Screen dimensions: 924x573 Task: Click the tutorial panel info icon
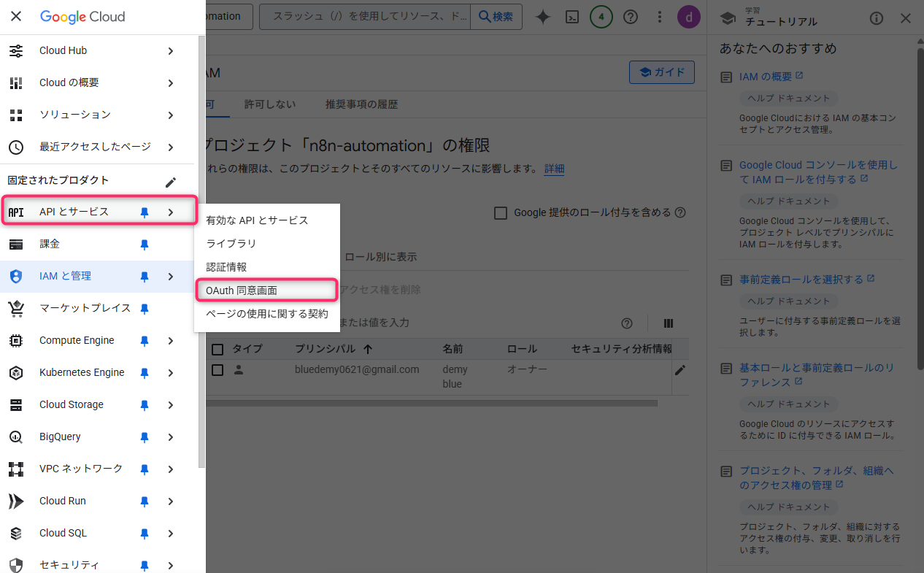tap(877, 18)
